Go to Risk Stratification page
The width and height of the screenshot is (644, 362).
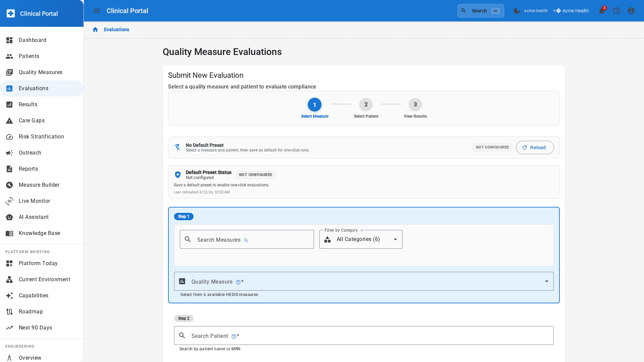(41, 137)
